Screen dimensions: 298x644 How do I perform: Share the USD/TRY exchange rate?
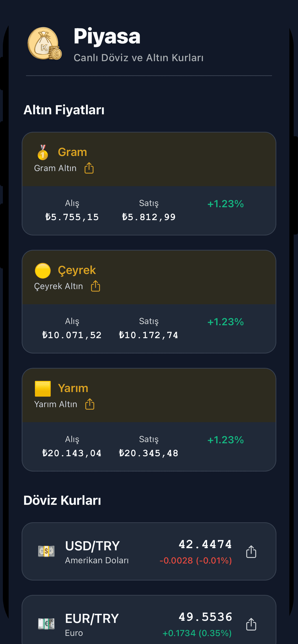[x=251, y=552]
